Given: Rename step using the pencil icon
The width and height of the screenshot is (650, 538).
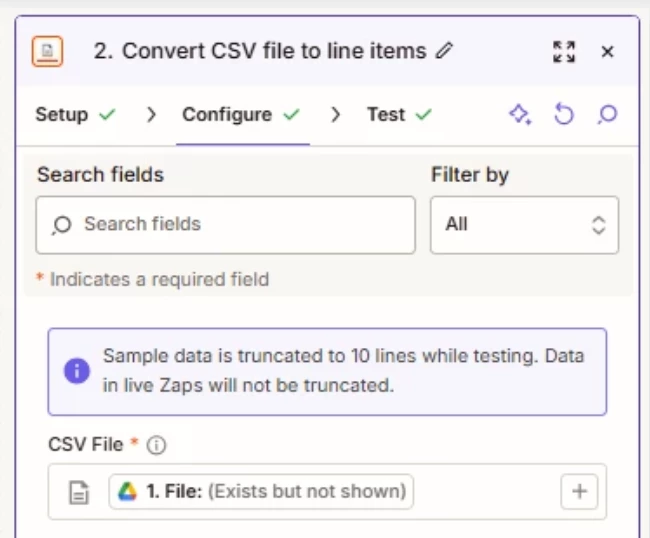Looking at the screenshot, I should tap(444, 51).
